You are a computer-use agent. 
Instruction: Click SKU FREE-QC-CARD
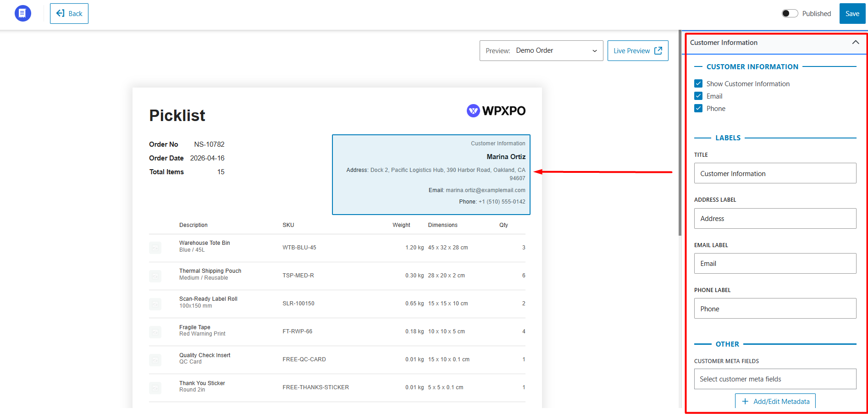point(304,359)
